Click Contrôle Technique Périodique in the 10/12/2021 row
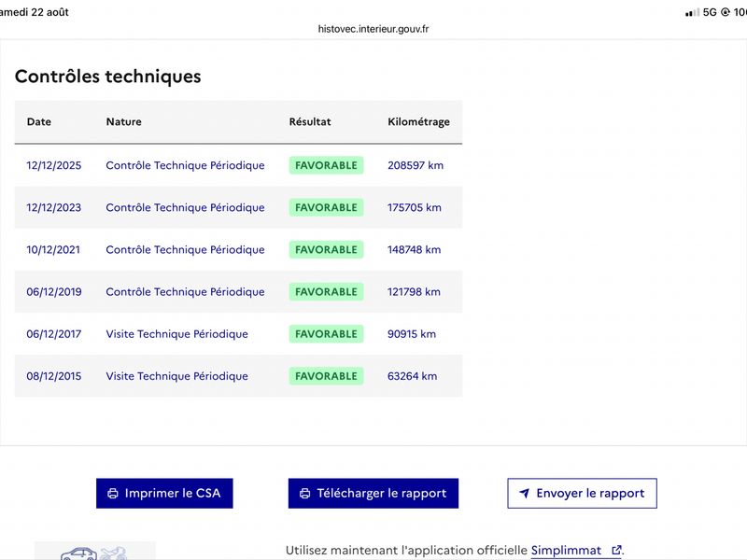The width and height of the screenshot is (747, 560). coord(185,249)
